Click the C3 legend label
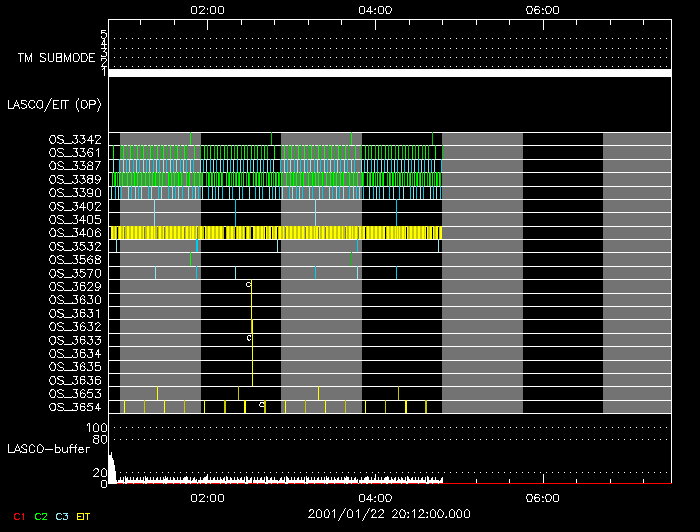 tap(64, 516)
